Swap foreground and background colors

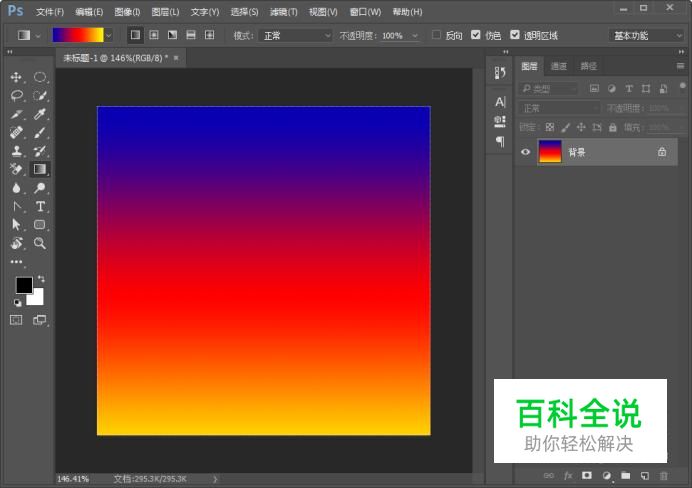41,279
